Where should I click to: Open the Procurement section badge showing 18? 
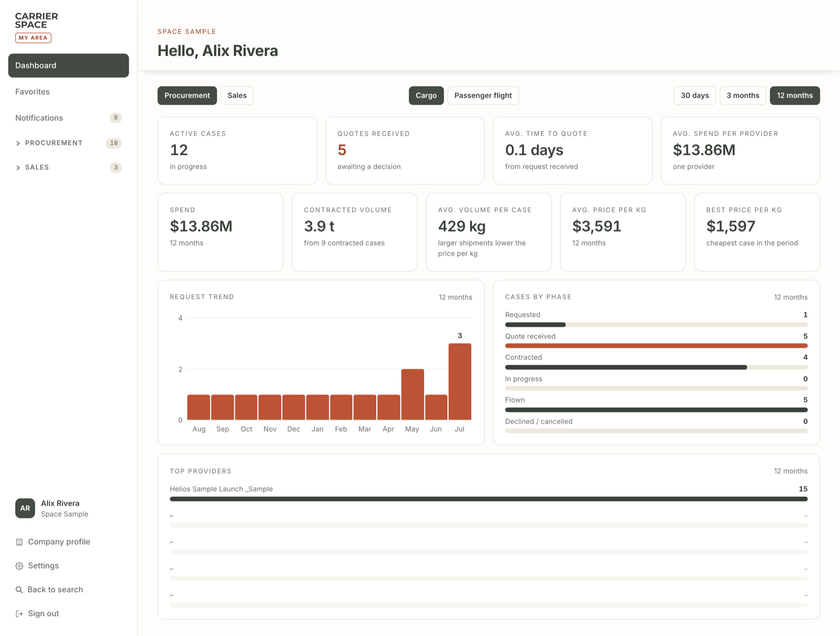coord(114,143)
